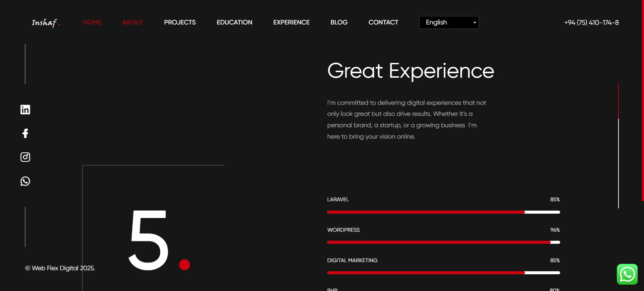
Task: Open the Contact page
Action: 383,22
